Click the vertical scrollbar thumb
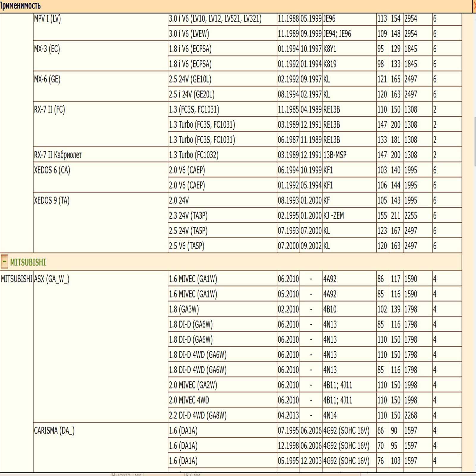The width and height of the screenshot is (476, 476). pos(475,141)
